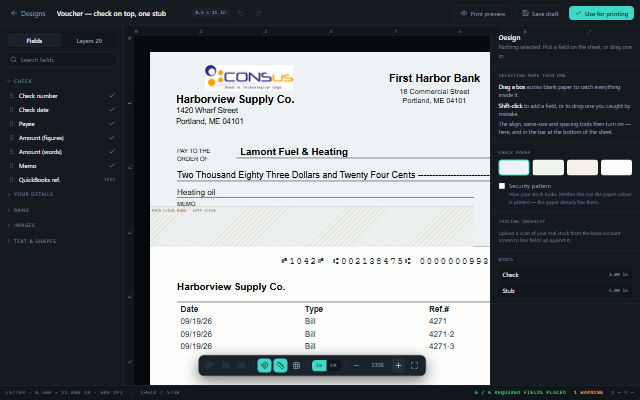Click the distribute spacing tool
Viewport: 640px width, 400px height.
click(242, 365)
